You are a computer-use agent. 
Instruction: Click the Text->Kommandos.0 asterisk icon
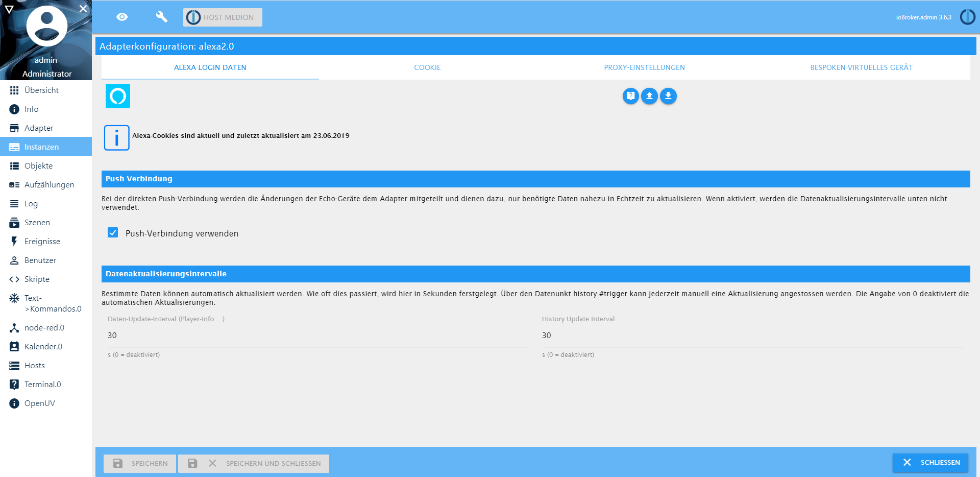[x=14, y=298]
